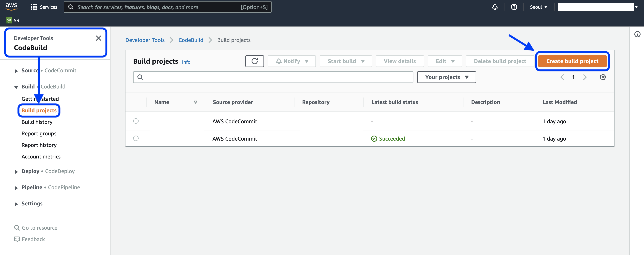This screenshot has width=644, height=255.
Task: Click the S3 shortcut icon
Action: click(9, 20)
